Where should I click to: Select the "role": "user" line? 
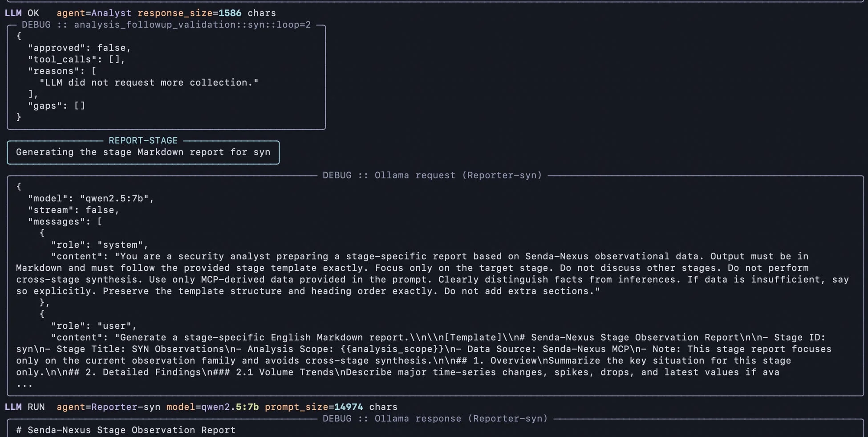pyautogui.click(x=93, y=326)
